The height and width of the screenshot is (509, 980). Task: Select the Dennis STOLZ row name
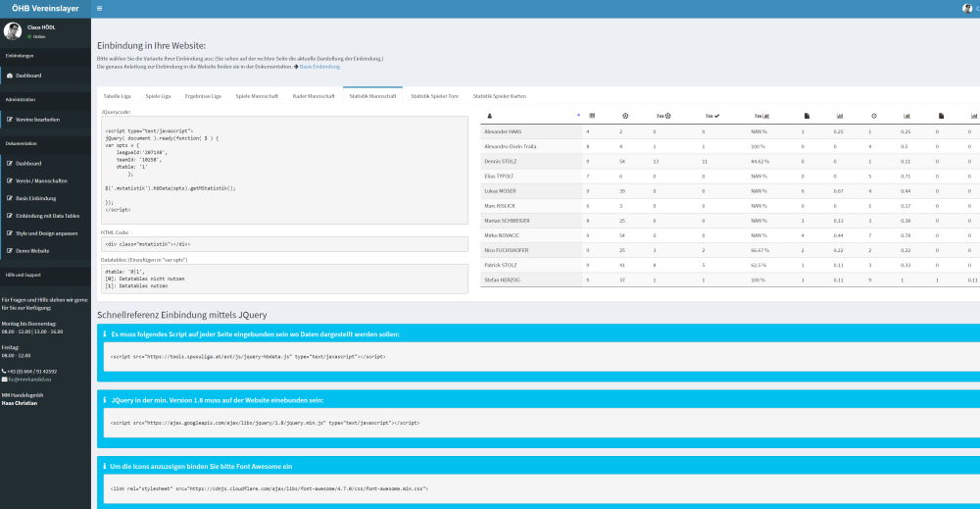[500, 161]
